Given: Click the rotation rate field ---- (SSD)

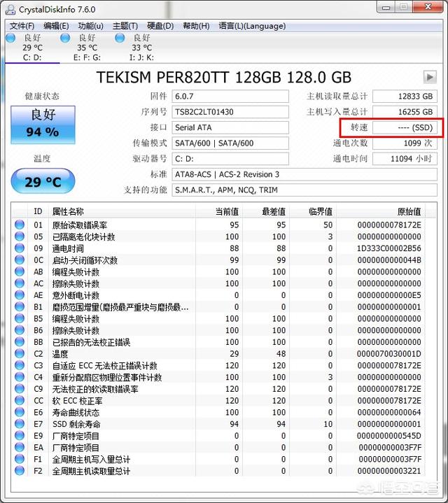Looking at the screenshot, I should click(x=405, y=128).
